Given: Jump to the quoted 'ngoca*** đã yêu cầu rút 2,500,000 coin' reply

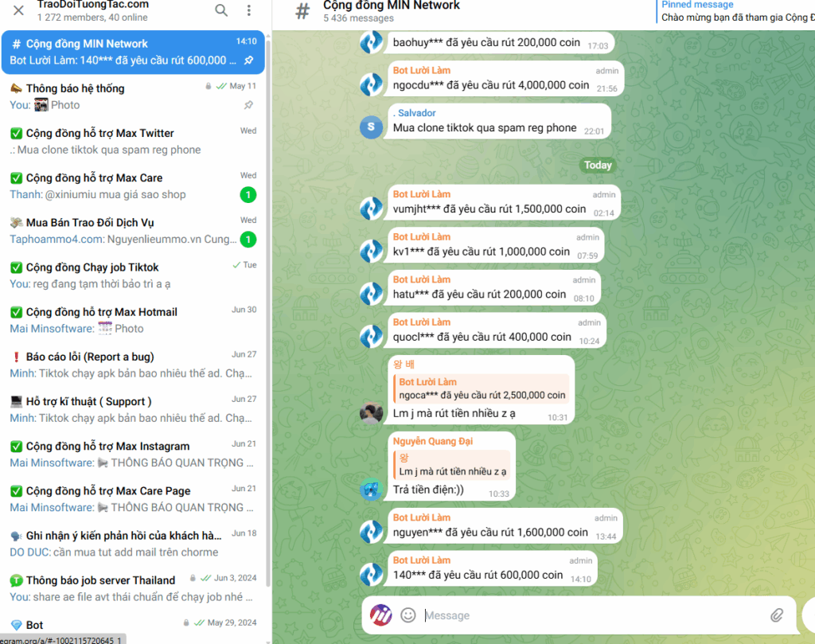Looking at the screenshot, I should 482,388.
